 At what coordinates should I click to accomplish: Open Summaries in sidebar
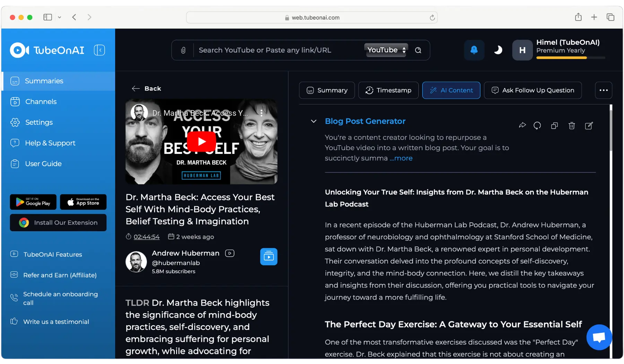(58, 81)
